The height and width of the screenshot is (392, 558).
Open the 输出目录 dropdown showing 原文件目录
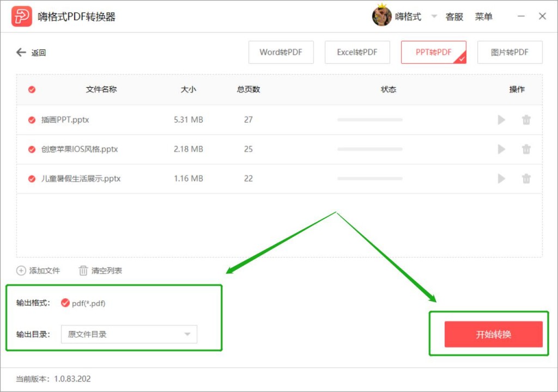(x=129, y=334)
